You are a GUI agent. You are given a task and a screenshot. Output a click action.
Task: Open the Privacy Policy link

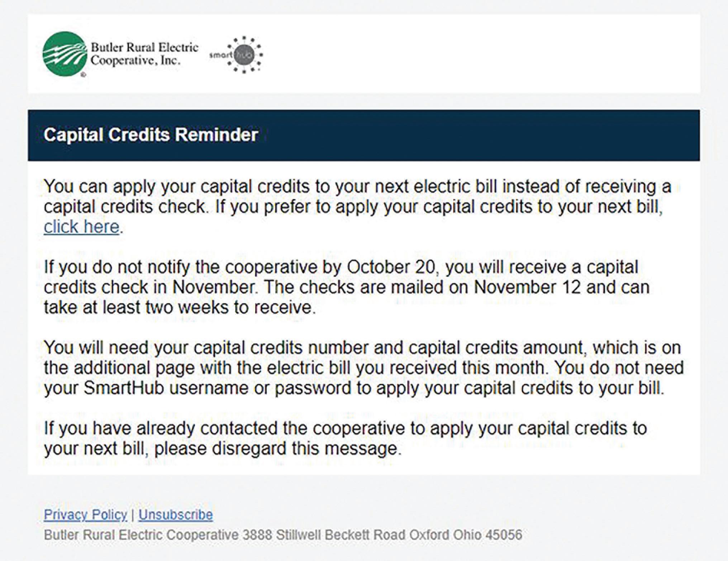pyautogui.click(x=85, y=515)
